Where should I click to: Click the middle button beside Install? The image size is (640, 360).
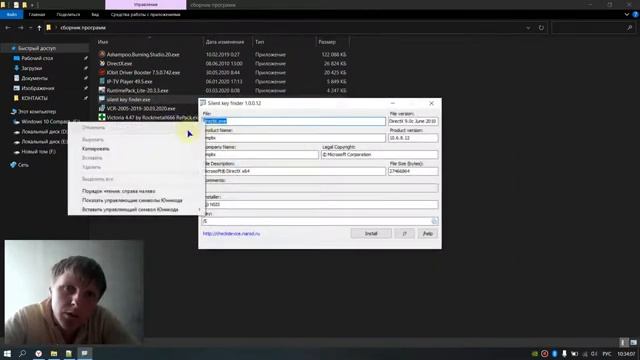(404, 233)
